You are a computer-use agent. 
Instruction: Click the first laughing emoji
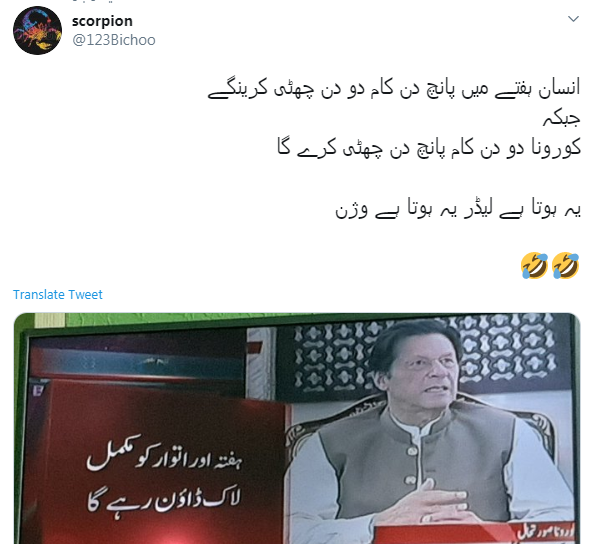click(x=534, y=266)
